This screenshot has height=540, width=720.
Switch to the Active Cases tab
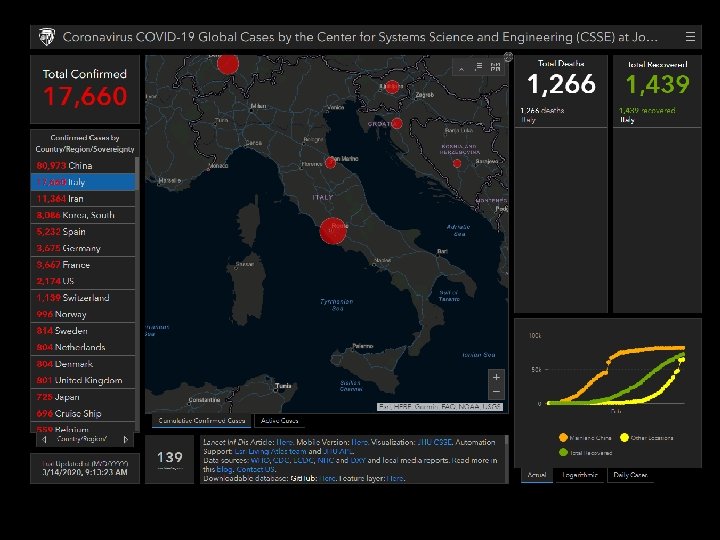(x=279, y=421)
